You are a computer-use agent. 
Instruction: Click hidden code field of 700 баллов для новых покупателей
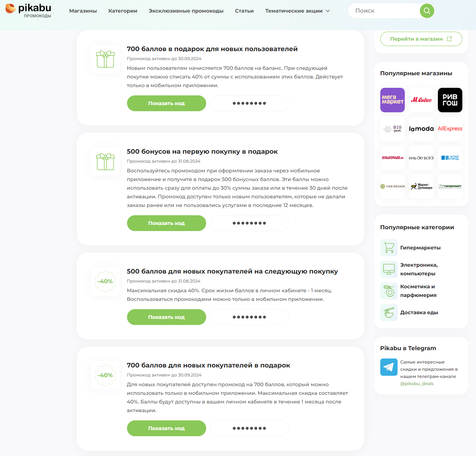pyautogui.click(x=249, y=428)
